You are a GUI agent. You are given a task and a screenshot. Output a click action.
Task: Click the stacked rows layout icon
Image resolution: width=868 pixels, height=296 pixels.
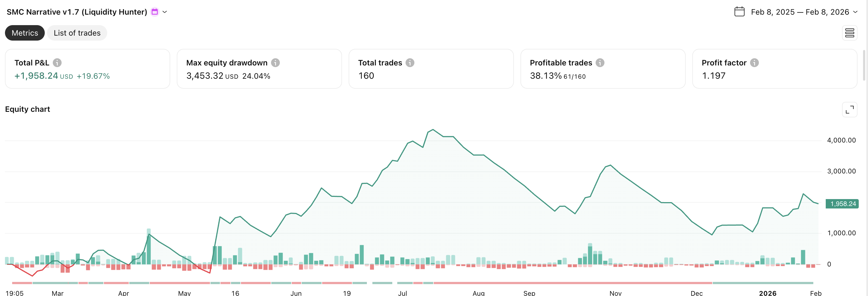[849, 33]
